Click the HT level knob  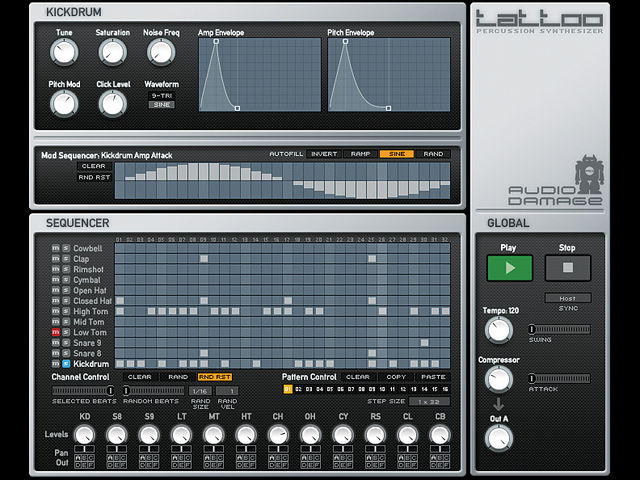tap(246, 435)
